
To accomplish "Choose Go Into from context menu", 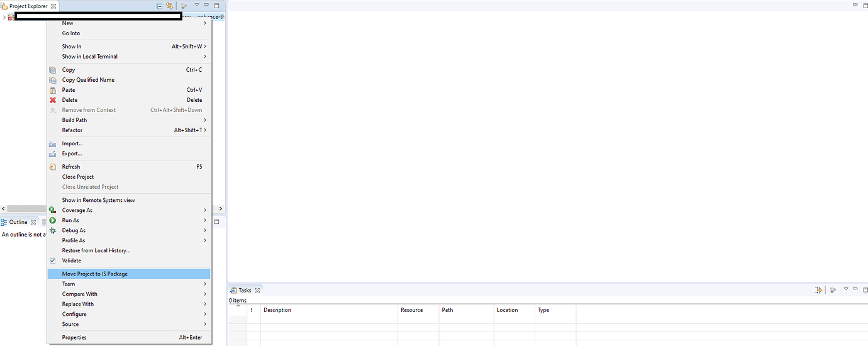I will 129,33.
